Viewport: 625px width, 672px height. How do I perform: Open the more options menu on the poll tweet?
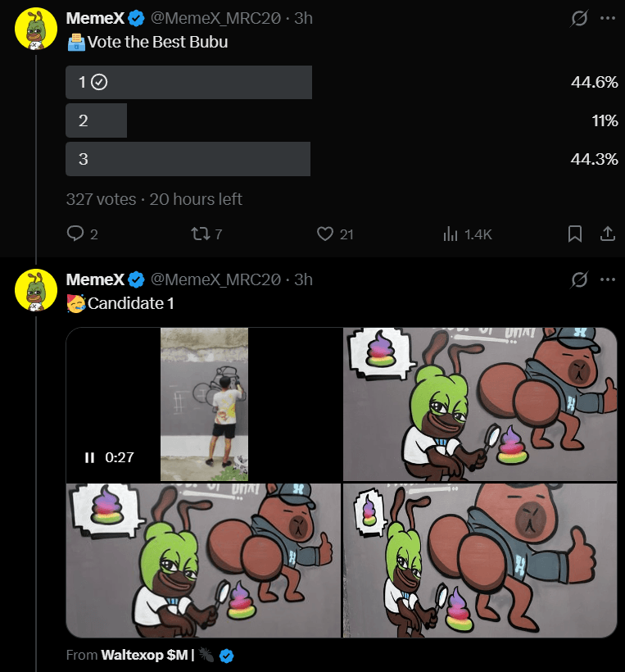click(609, 17)
